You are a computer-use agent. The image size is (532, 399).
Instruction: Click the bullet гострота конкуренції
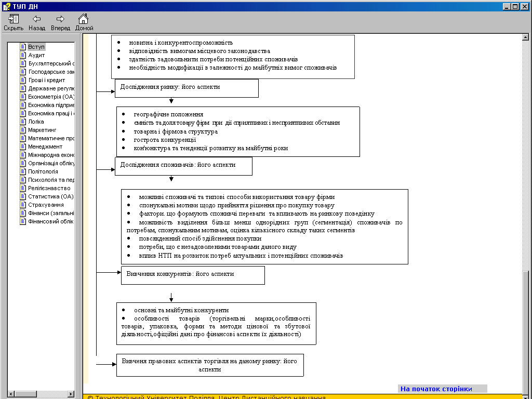(165, 140)
